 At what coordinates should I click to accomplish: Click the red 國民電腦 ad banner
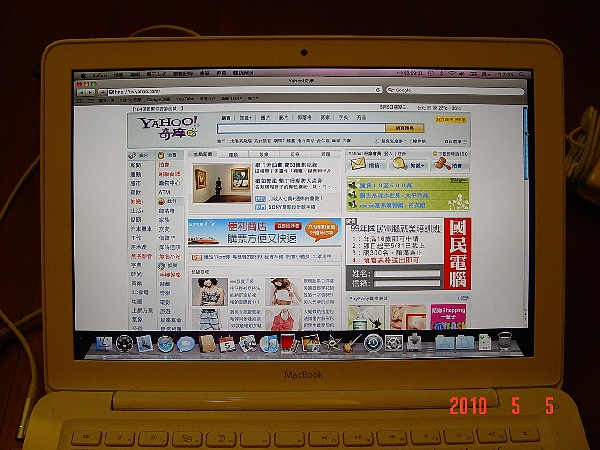[x=458, y=254]
